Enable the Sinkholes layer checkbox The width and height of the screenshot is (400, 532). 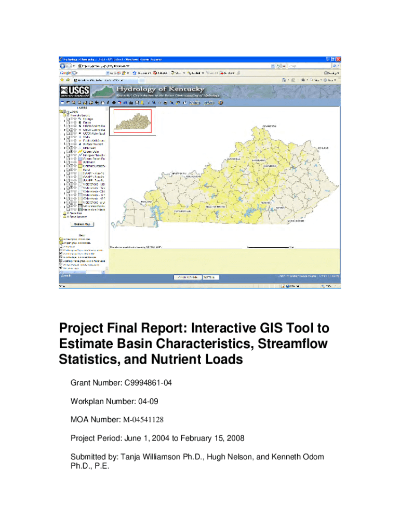(x=69, y=162)
